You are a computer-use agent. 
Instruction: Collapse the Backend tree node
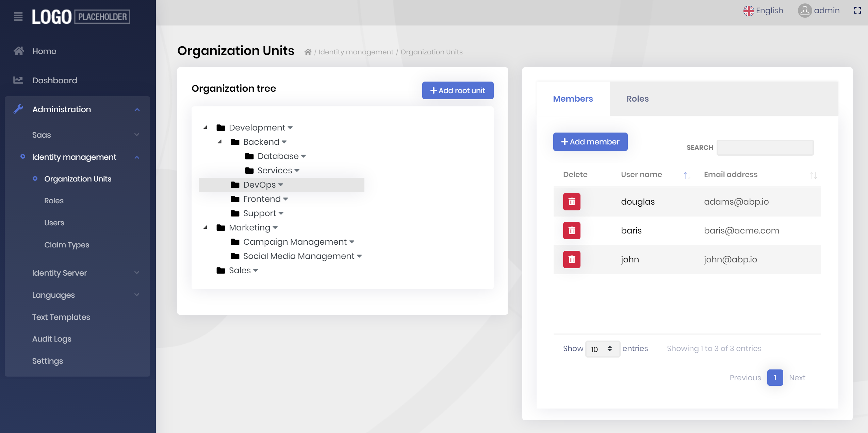click(220, 142)
